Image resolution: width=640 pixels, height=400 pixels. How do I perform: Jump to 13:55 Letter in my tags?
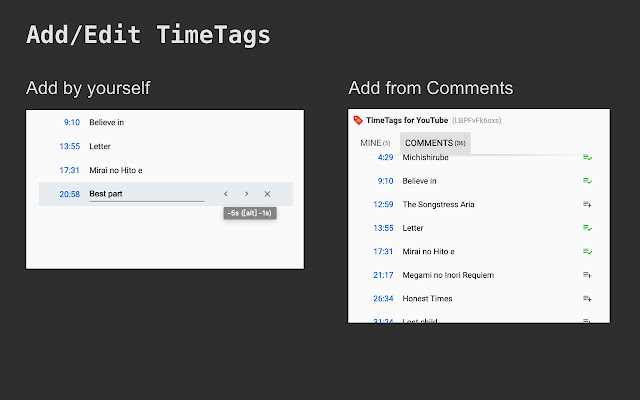(x=69, y=146)
